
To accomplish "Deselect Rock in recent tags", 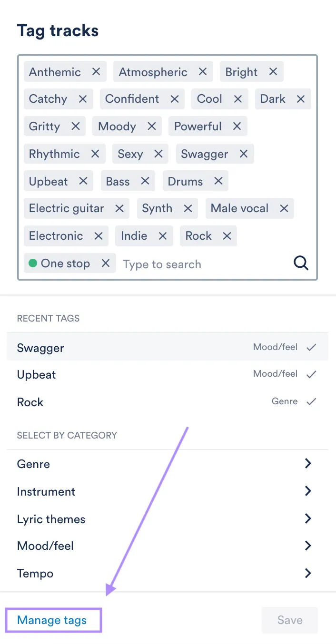I will point(311,402).
